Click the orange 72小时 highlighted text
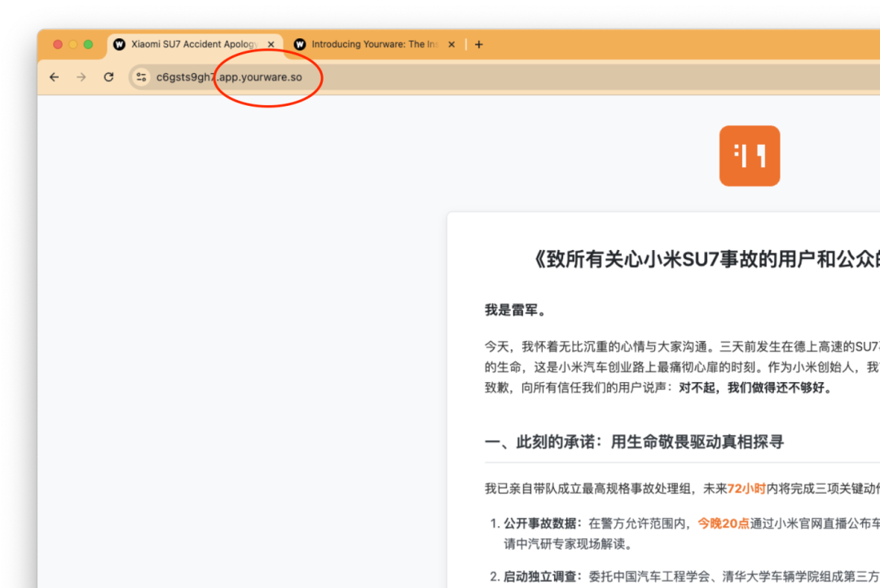 pos(746,489)
